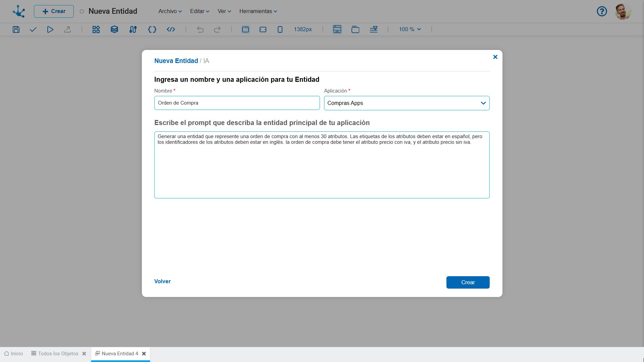Viewport: 644px width, 362px height.
Task: Click the components/grid icon in toolbar
Action: [96, 29]
